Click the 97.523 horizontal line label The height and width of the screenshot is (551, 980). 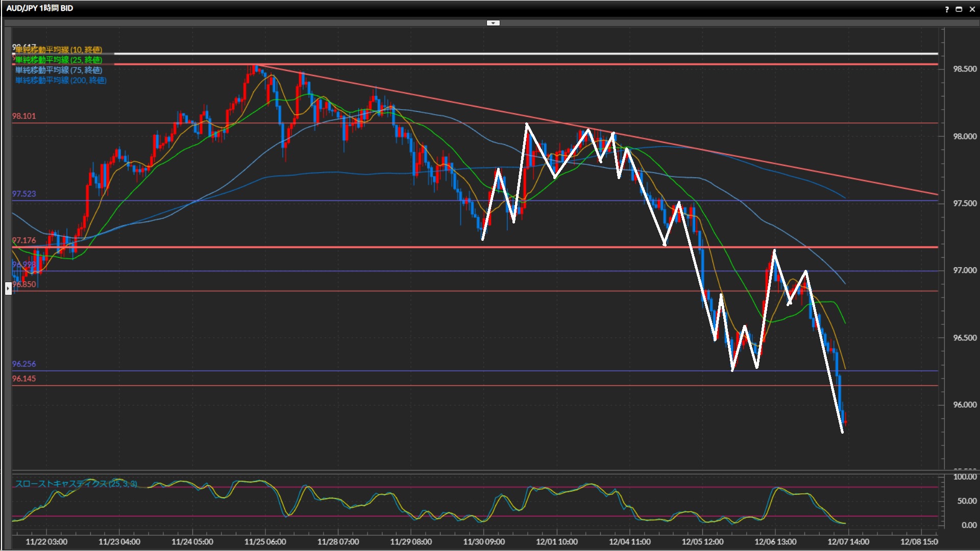point(24,194)
